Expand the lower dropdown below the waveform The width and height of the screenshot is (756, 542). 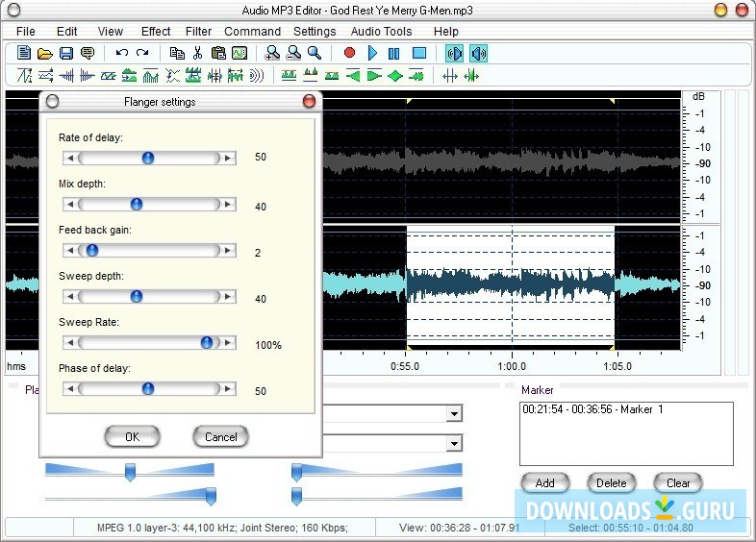pyautogui.click(x=454, y=444)
